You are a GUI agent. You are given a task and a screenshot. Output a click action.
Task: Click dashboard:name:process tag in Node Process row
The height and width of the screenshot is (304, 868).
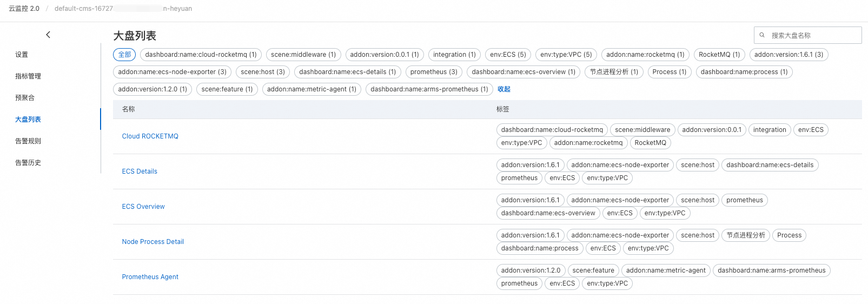click(540, 248)
